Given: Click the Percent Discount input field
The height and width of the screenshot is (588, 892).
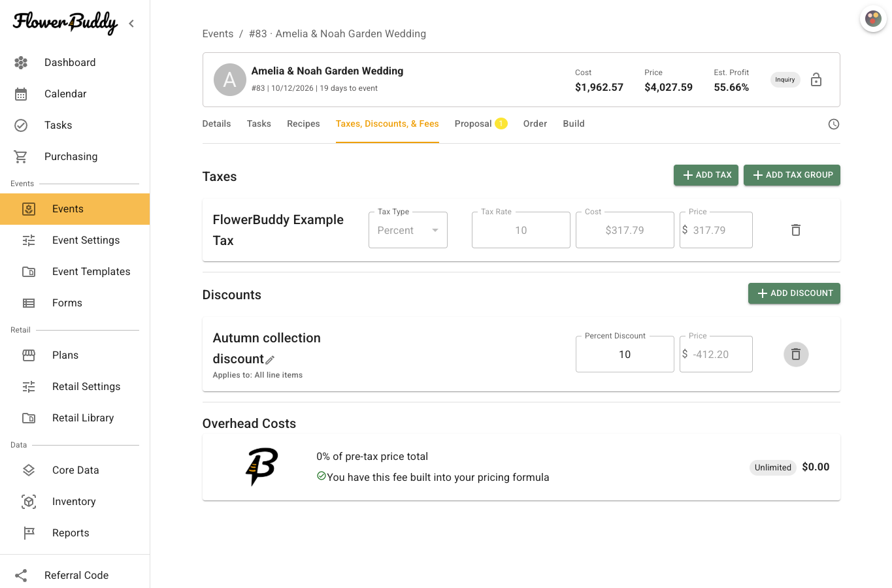Looking at the screenshot, I should (x=625, y=354).
